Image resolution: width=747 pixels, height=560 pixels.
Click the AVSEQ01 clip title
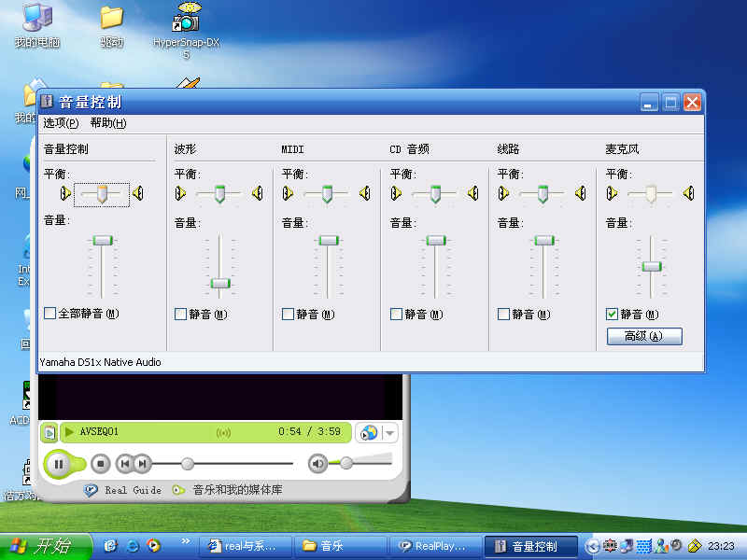(99, 431)
